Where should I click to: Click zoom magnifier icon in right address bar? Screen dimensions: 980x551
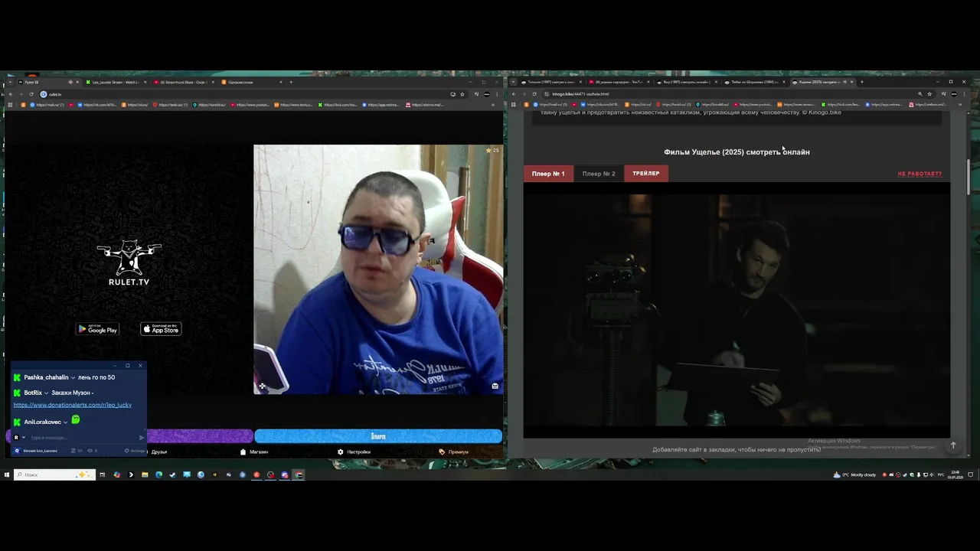[x=920, y=94]
